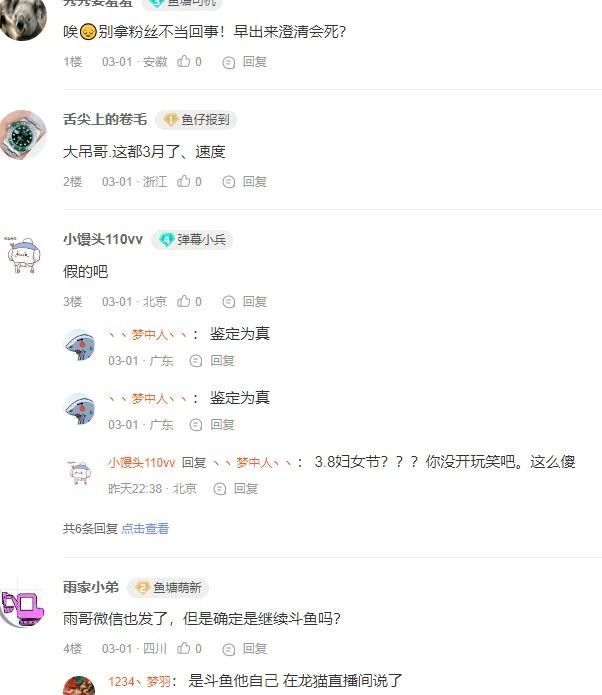Screen dimensions: 602x695
Task: Click reply bubble icon on 4楼 comment
Action: pyautogui.click(x=228, y=649)
